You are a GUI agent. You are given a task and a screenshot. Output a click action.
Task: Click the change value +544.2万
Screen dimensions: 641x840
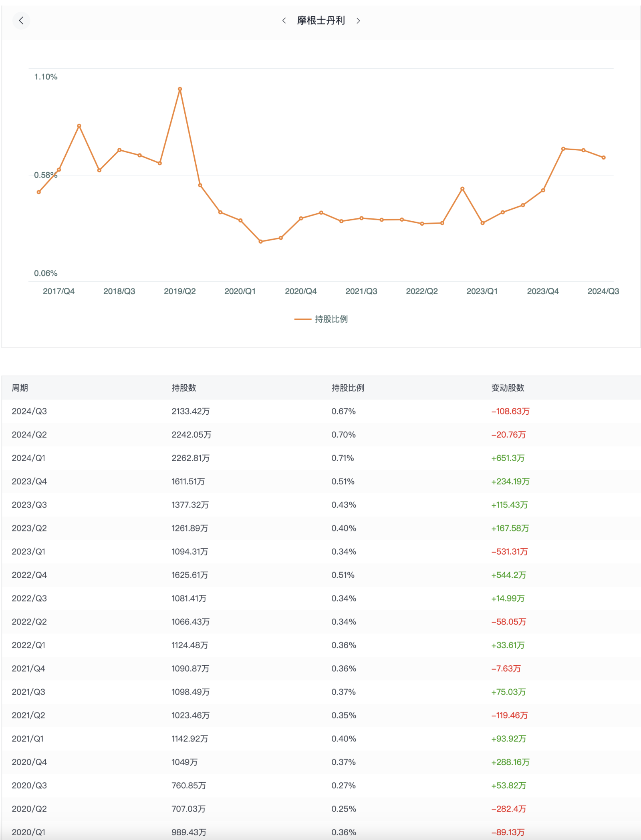[509, 575]
